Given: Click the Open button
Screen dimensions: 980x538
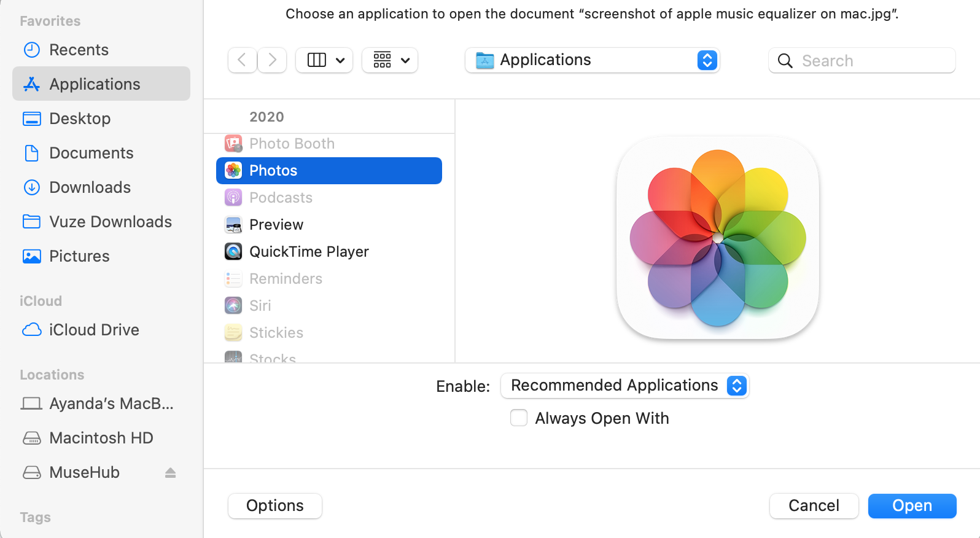Looking at the screenshot, I should tap(912, 505).
